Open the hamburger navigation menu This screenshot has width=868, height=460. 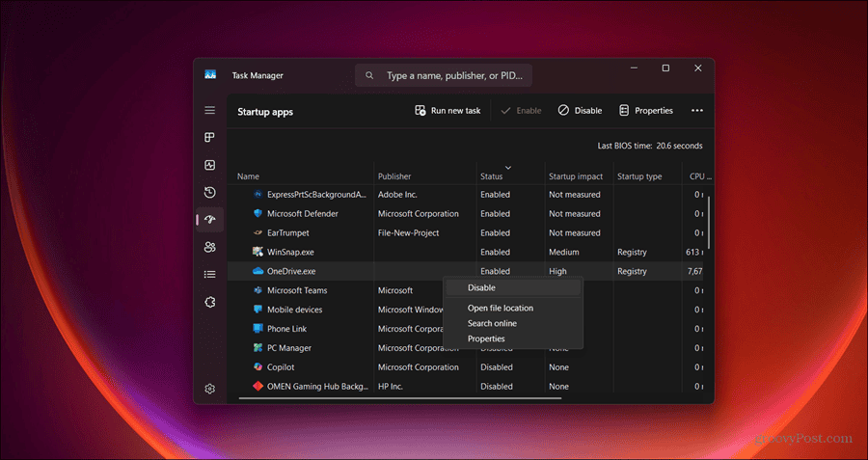[210, 110]
